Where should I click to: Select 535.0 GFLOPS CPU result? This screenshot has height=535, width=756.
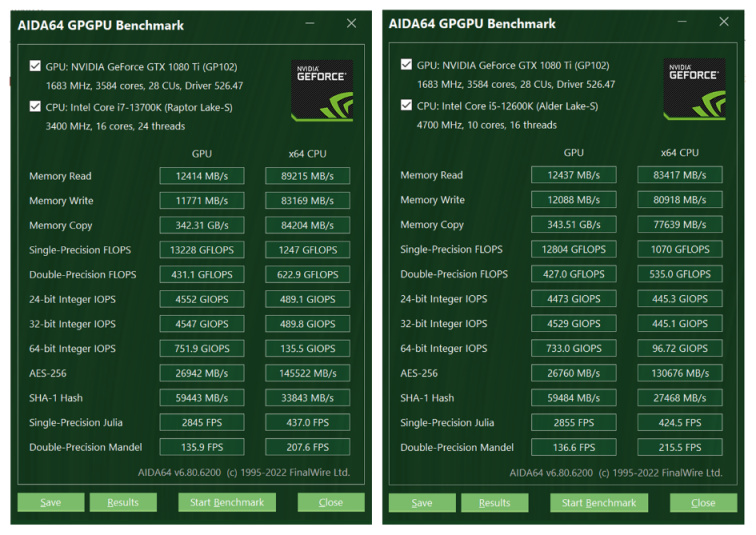coord(680,274)
